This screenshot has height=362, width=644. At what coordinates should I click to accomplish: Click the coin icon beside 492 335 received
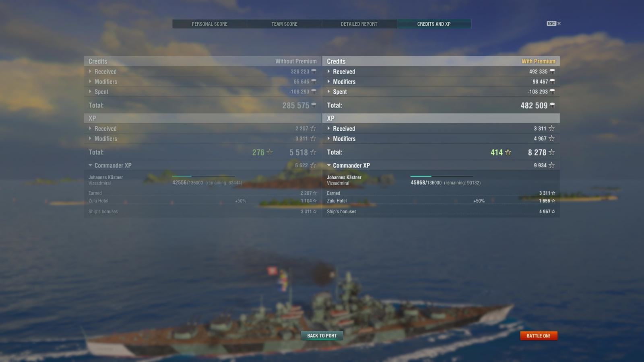(x=552, y=72)
